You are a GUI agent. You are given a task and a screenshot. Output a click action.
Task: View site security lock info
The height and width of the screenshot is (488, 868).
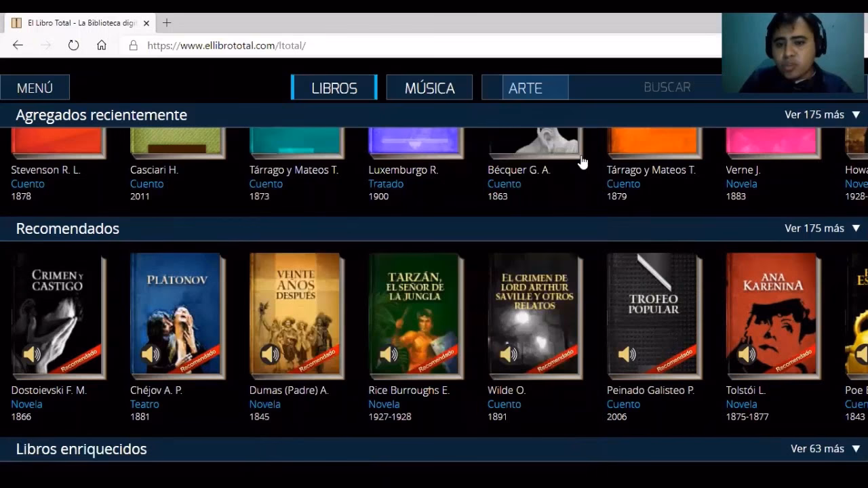point(134,45)
